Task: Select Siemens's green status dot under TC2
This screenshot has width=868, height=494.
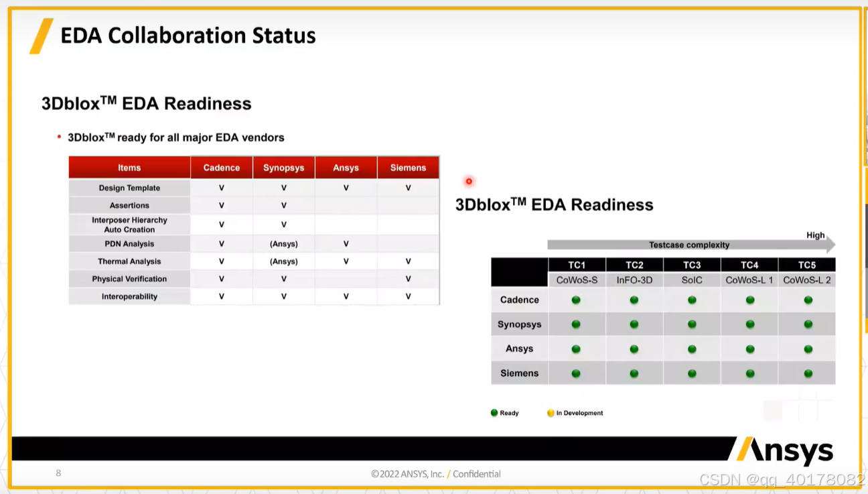Action: tap(634, 373)
